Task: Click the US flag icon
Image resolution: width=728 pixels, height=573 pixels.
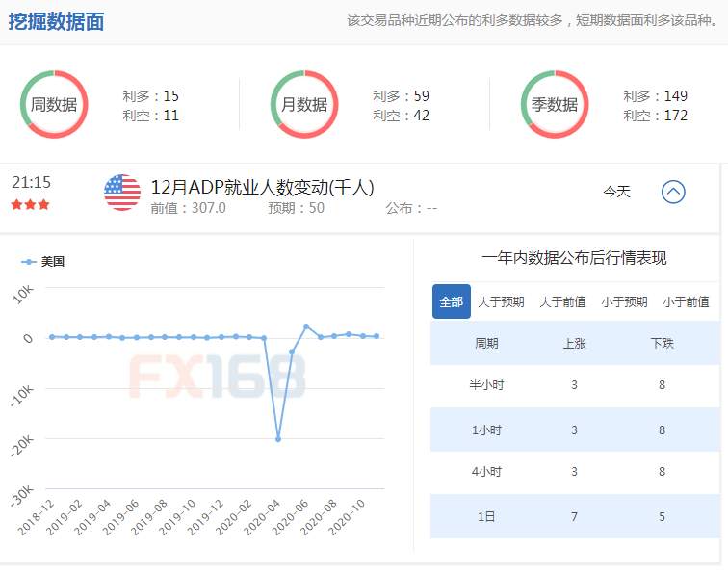Action: pyautogui.click(x=122, y=193)
